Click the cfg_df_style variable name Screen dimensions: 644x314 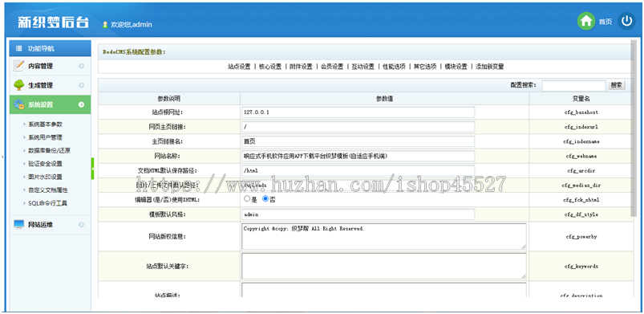click(x=581, y=214)
